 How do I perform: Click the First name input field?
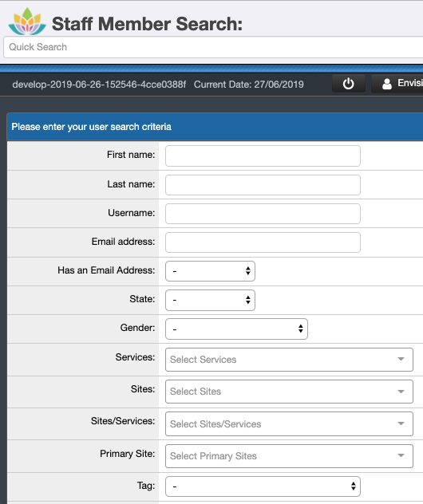(x=263, y=156)
